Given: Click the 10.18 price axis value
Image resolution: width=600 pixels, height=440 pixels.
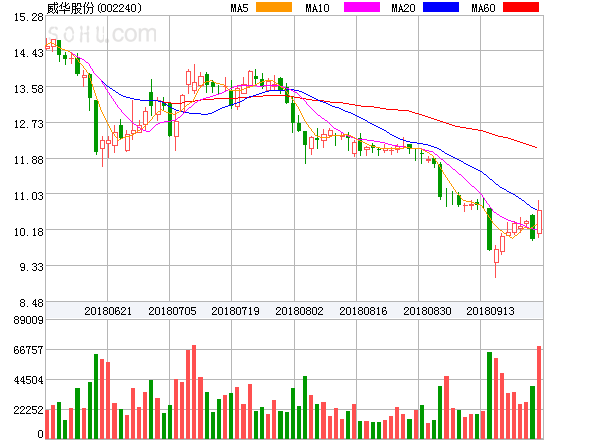Looking at the screenshot, I should click(x=29, y=232).
